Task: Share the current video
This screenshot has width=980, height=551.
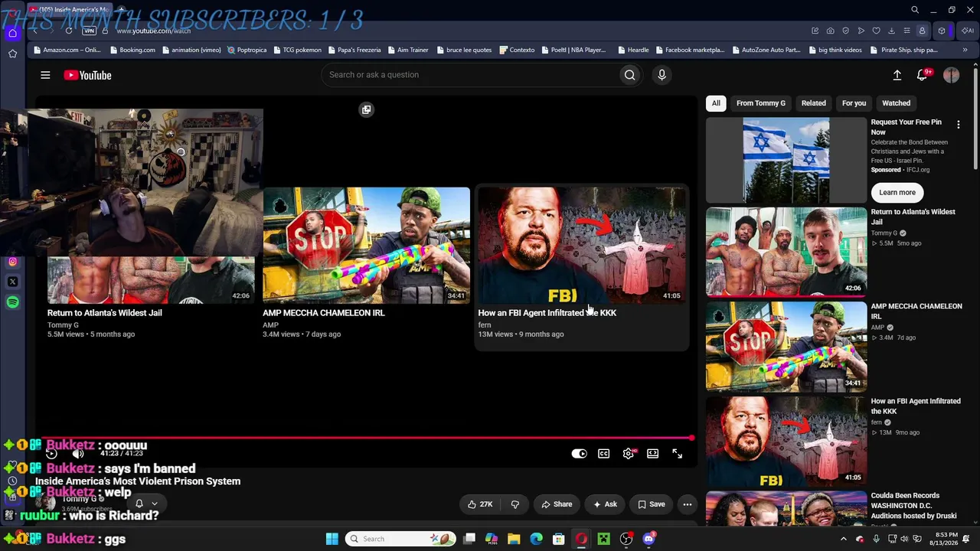Action: [557, 504]
